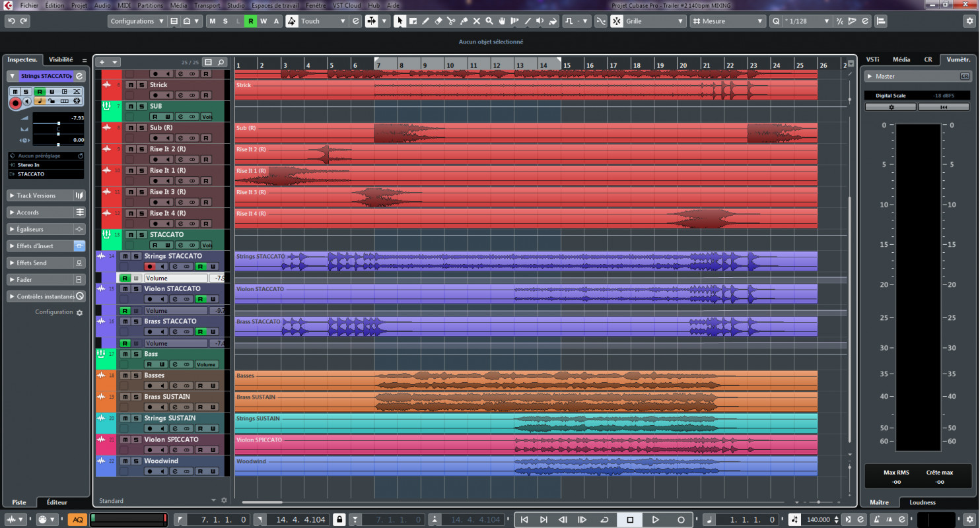Toggle global Read automation R button

(250, 21)
